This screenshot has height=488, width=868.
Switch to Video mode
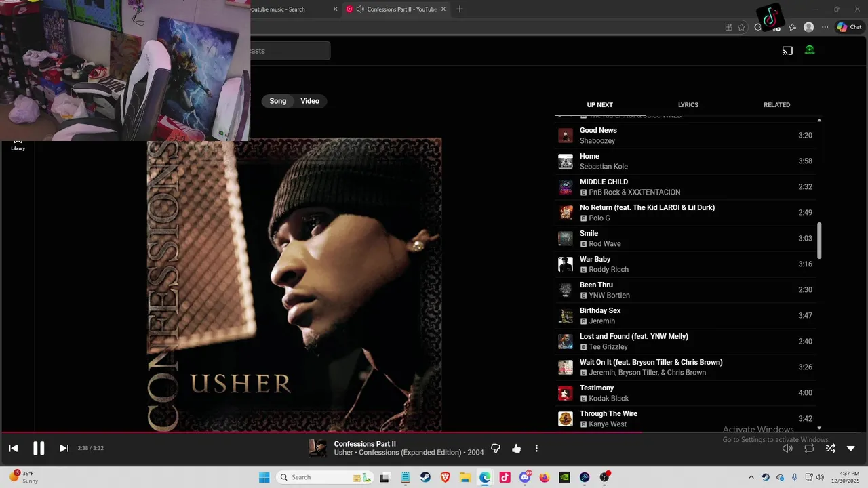pos(310,101)
